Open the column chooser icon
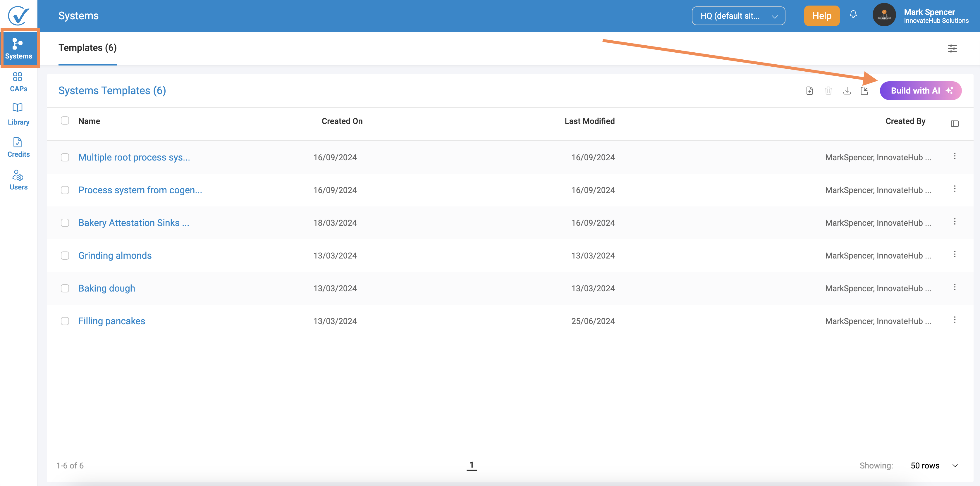Viewport: 980px width, 486px height. [954, 124]
